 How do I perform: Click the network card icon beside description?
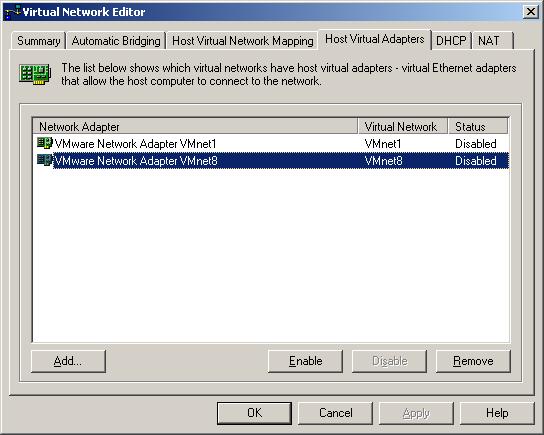click(35, 74)
